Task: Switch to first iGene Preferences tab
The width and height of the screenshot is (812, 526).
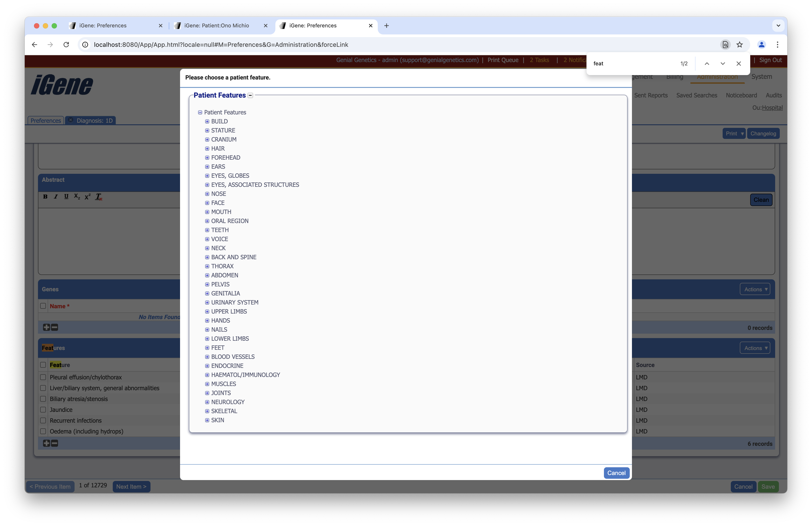Action: tap(103, 26)
